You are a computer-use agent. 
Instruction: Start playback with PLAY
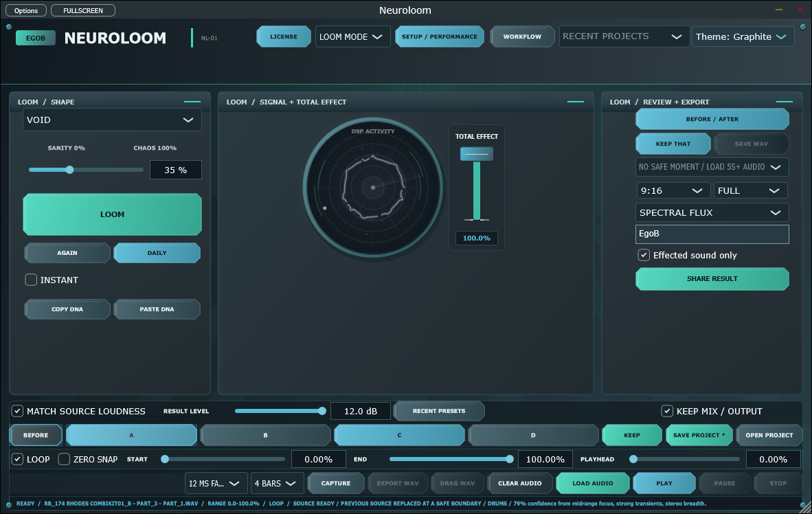click(x=664, y=484)
